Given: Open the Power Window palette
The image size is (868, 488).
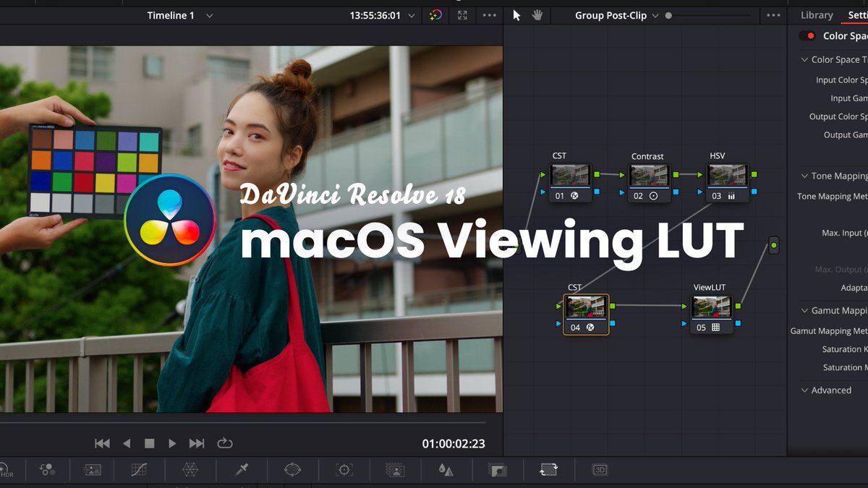Looking at the screenshot, I should click(x=292, y=470).
